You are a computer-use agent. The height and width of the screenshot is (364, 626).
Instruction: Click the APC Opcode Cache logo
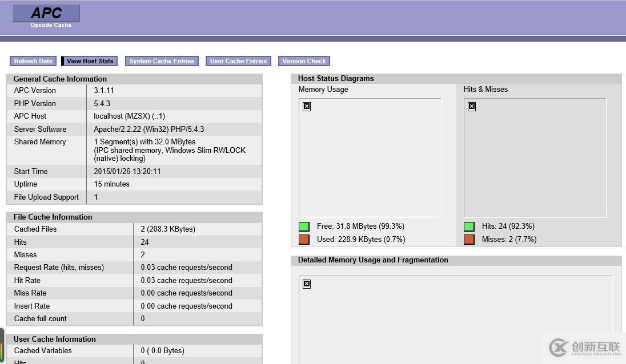click(46, 17)
